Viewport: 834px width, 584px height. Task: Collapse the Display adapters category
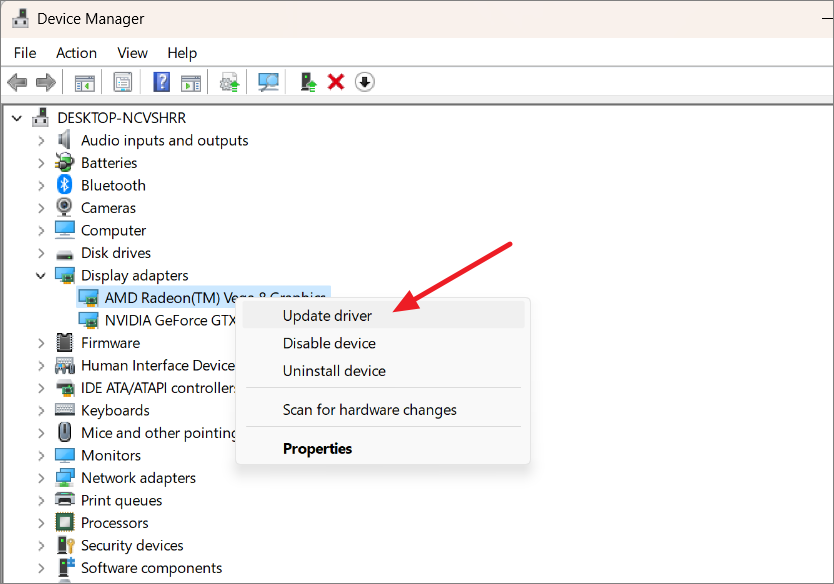click(x=40, y=276)
